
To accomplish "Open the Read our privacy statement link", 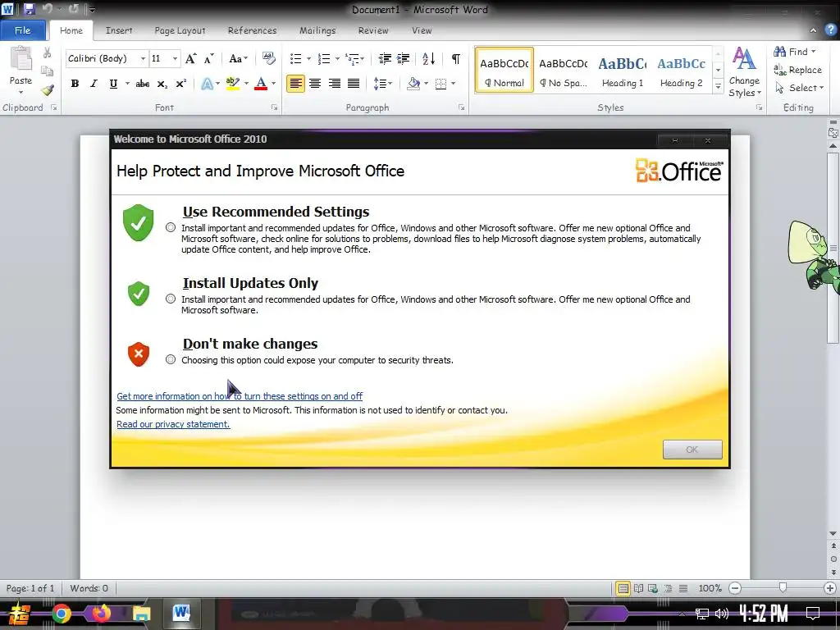I will (173, 424).
